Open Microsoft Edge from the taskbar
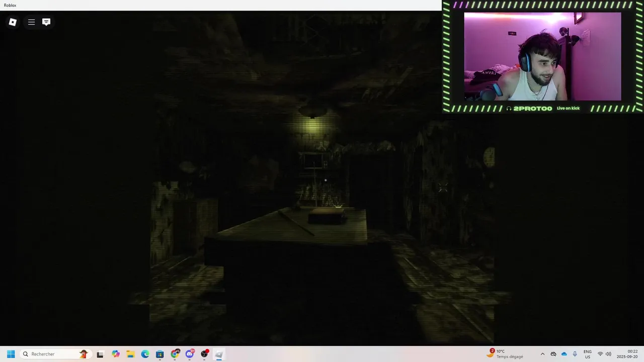Viewport: 644px width, 362px height. (x=145, y=354)
